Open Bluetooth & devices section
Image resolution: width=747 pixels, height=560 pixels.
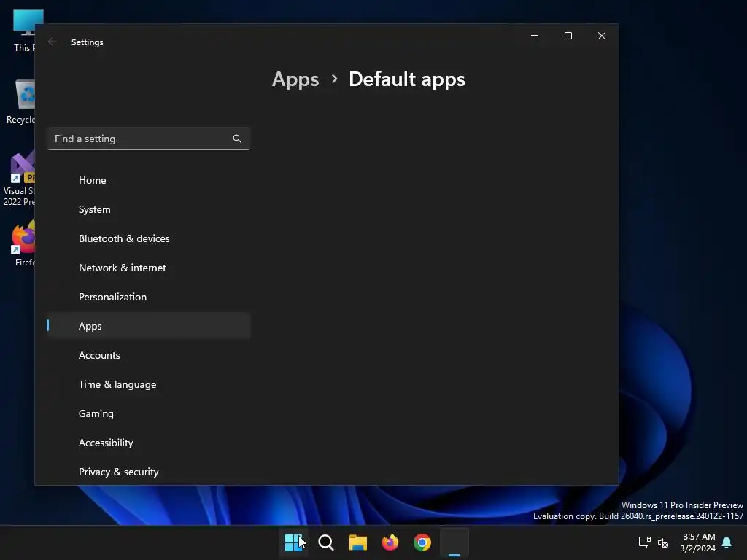click(149, 238)
